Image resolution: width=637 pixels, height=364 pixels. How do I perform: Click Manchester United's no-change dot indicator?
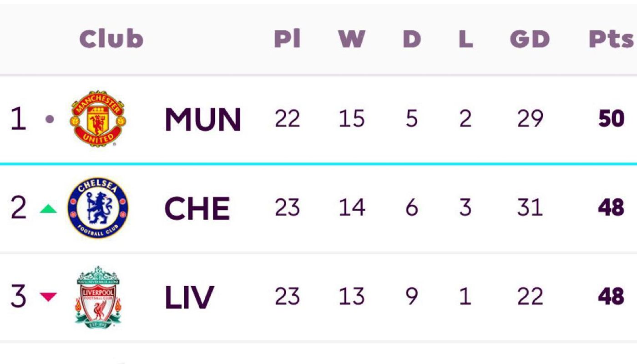point(50,119)
